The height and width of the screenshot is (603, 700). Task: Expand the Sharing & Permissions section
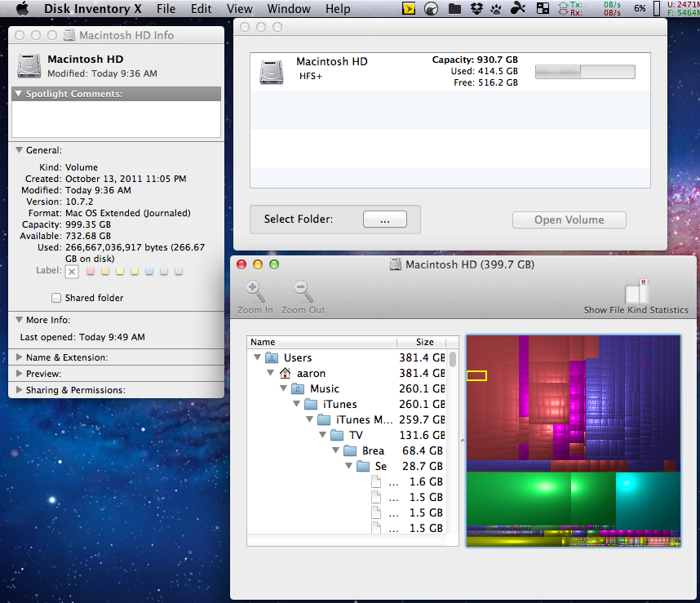(19, 390)
